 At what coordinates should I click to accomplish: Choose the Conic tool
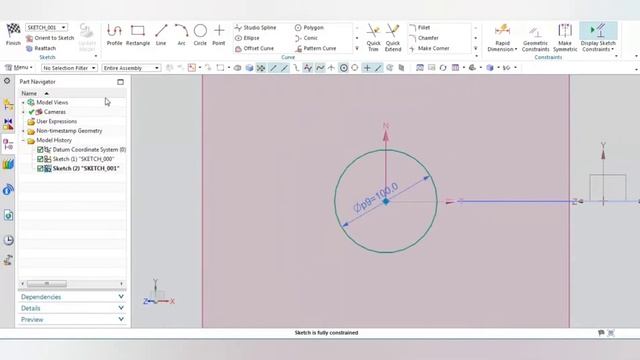pos(306,38)
